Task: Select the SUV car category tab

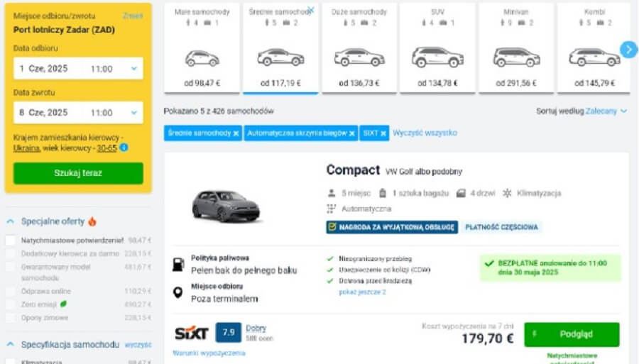Action: [437, 48]
